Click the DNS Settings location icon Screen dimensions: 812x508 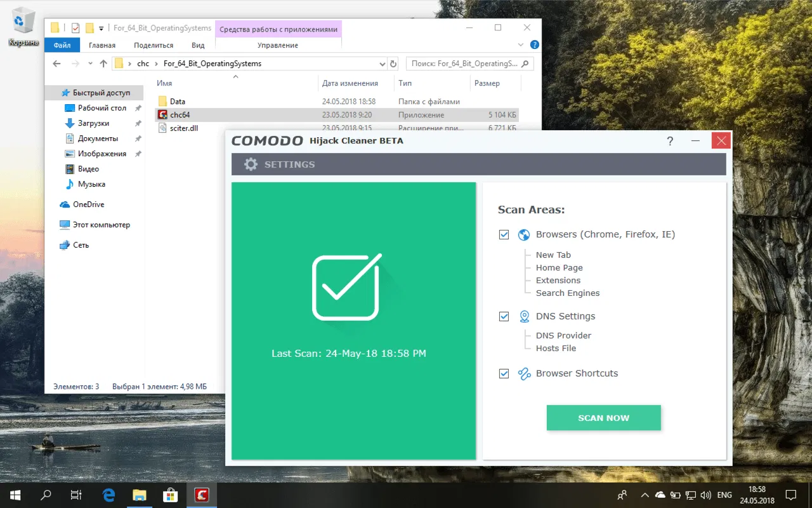click(x=524, y=316)
